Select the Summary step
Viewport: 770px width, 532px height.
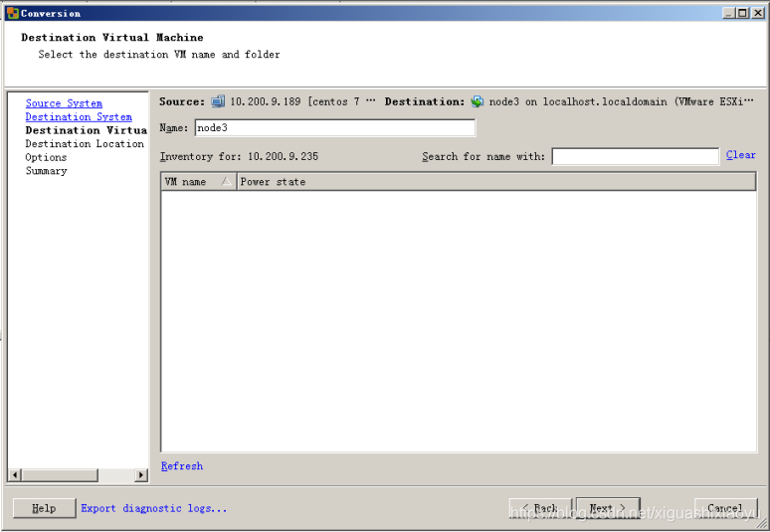46,171
